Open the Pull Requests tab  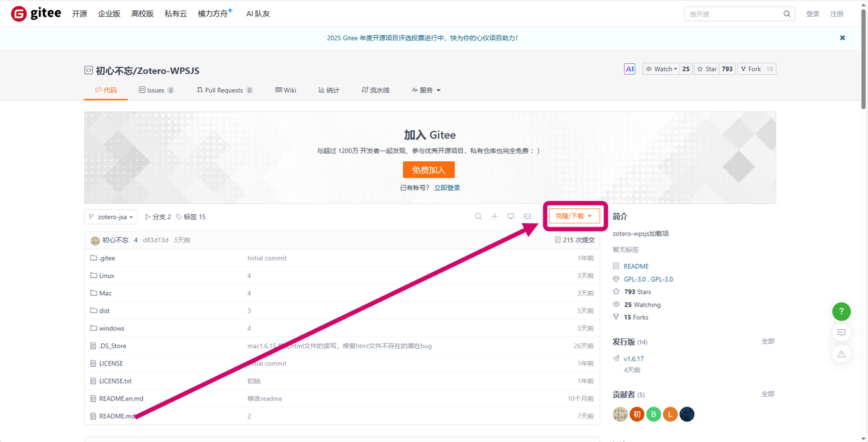(x=225, y=90)
